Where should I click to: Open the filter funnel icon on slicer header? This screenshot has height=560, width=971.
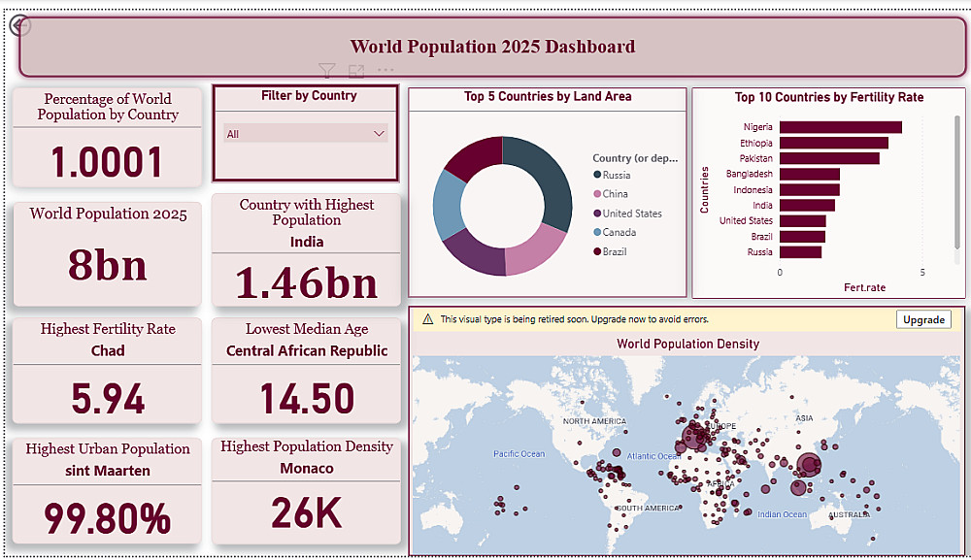pos(327,71)
